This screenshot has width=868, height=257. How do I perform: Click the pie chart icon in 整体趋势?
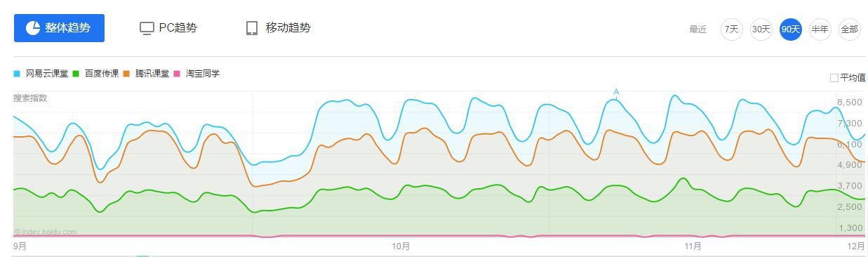tap(32, 28)
